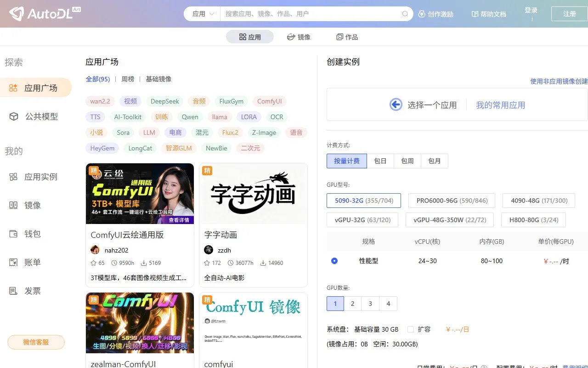This screenshot has width=588, height=368.
Task: Click the 发票 invoice icon
Action: point(14,291)
